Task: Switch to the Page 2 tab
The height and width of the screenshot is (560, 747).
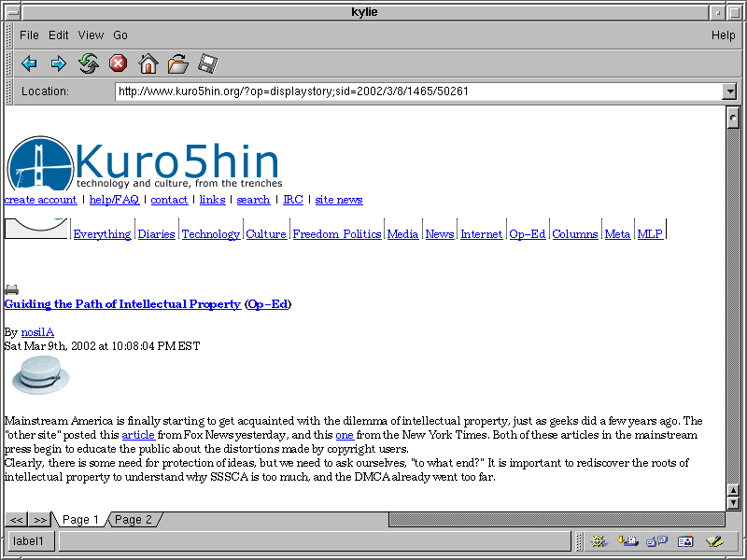Action: (x=134, y=520)
